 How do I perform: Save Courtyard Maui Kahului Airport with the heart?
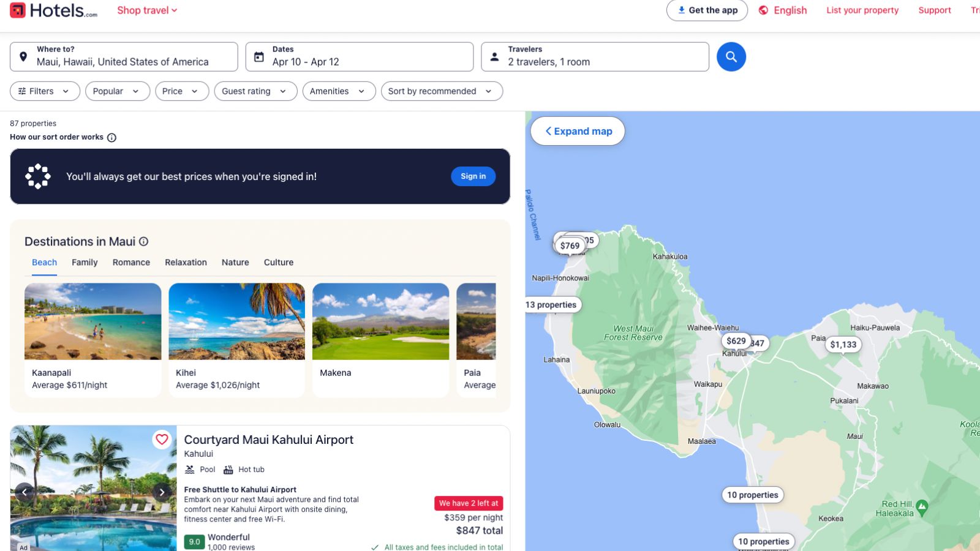162,439
